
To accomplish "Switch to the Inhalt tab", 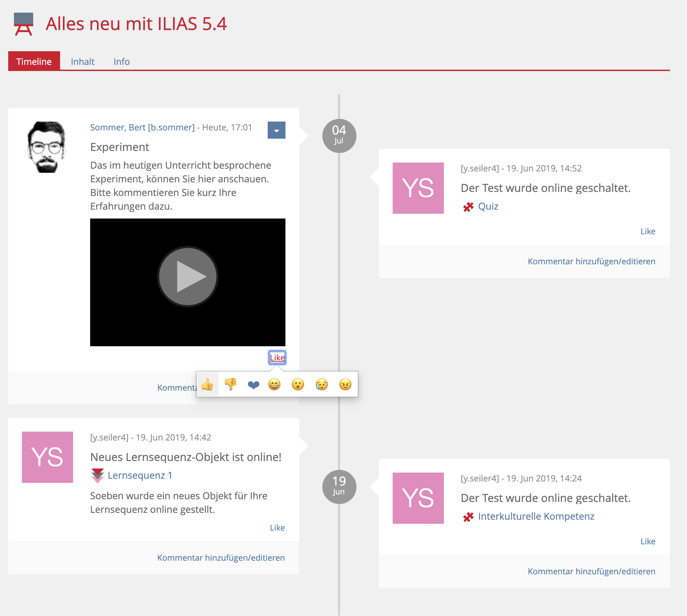I will click(x=82, y=62).
